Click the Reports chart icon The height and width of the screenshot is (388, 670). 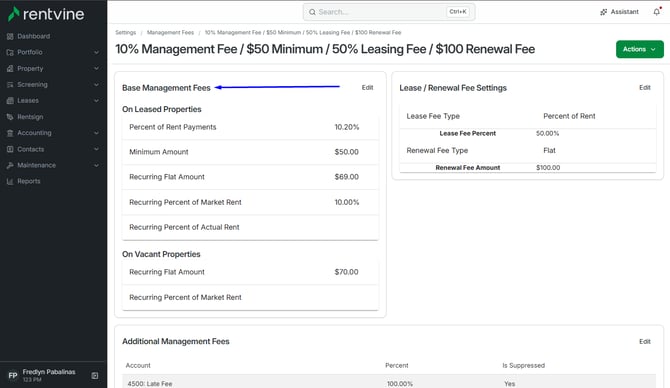[10, 181]
